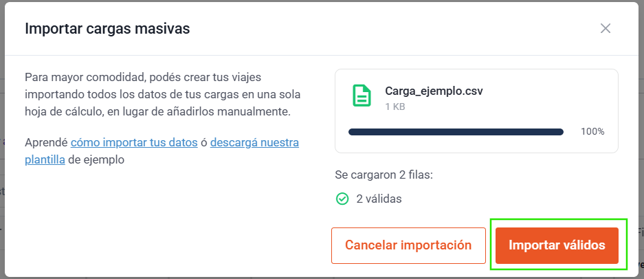The height and width of the screenshot is (279, 644).
Task: Click the Para mayor comodidad description paragraph
Action: pos(163,95)
